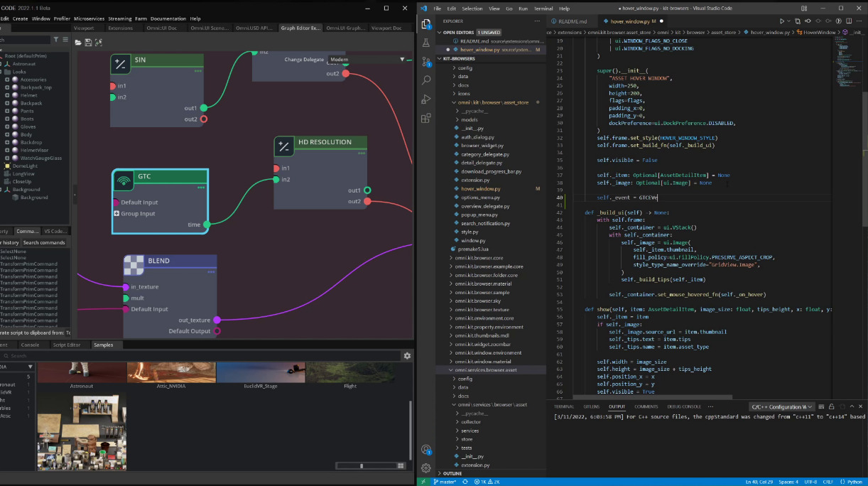Open the Source Control view in activity bar
The image size is (868, 486).
click(426, 61)
